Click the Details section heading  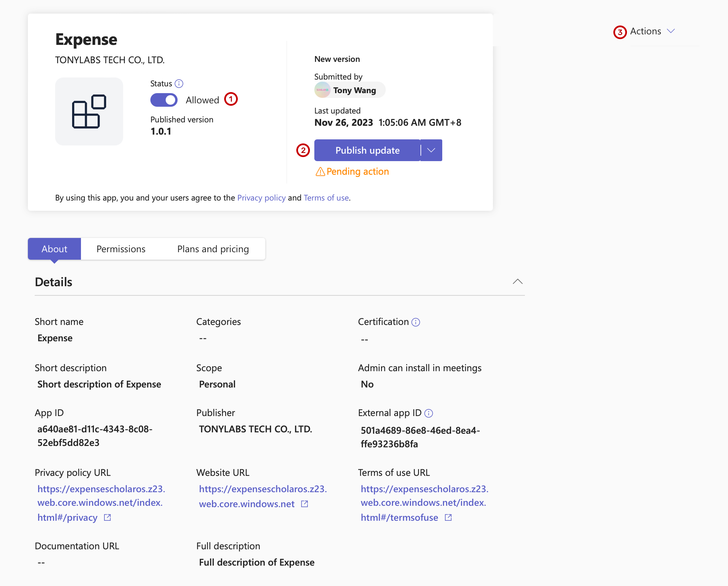(x=53, y=282)
